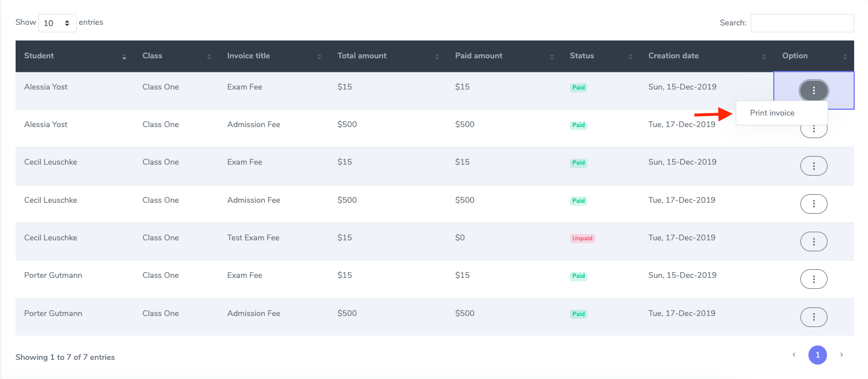
Task: Click student name in Alessia Yost Exam Fee row
Action: pyautogui.click(x=46, y=87)
